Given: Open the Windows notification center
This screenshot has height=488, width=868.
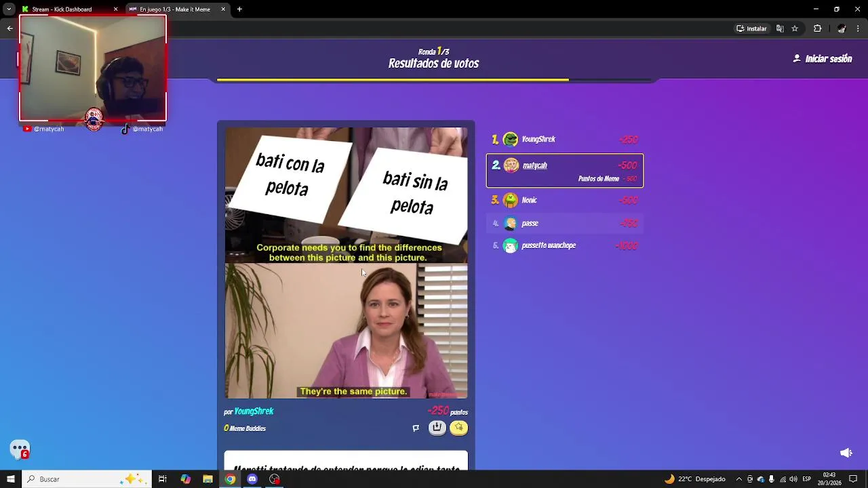Looking at the screenshot, I should pyautogui.click(x=853, y=479).
